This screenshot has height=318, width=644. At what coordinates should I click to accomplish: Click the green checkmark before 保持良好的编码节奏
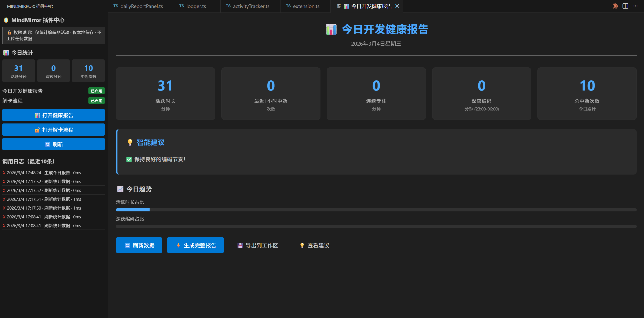tap(129, 159)
